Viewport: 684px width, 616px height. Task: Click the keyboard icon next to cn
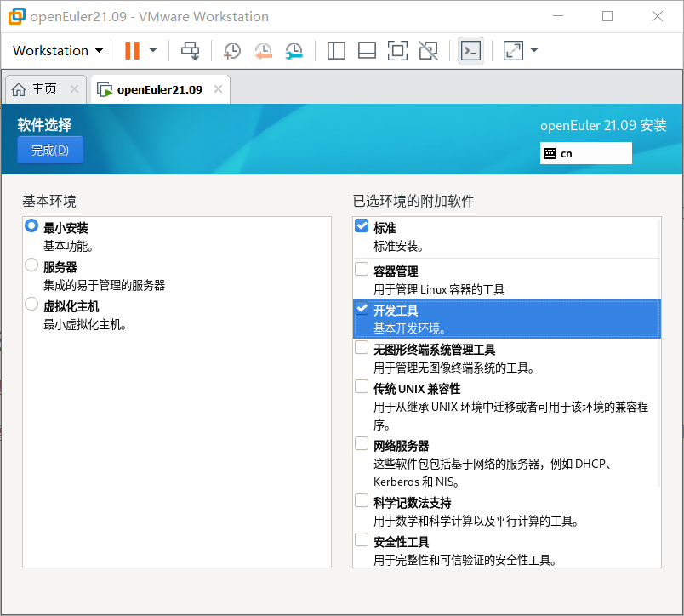550,153
